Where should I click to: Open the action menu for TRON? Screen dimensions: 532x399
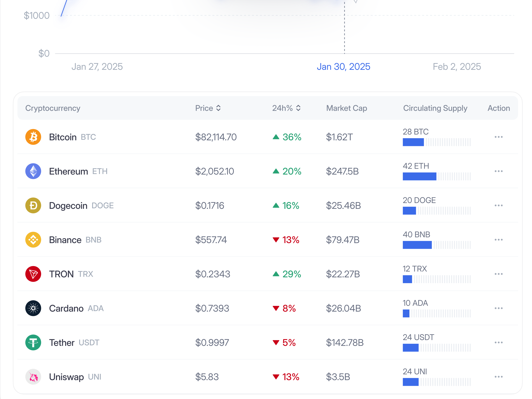tap(499, 274)
